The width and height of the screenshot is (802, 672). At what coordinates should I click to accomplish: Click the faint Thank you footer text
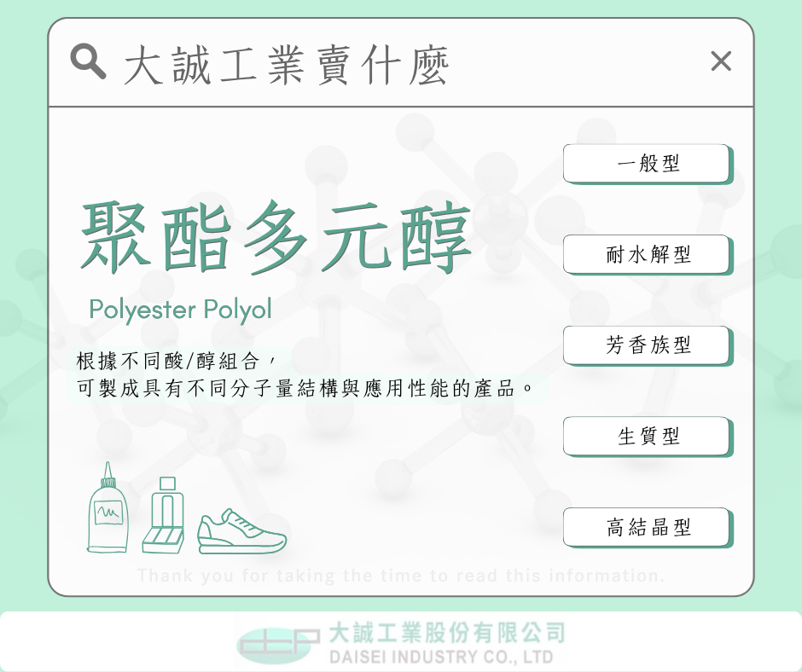coord(401,576)
